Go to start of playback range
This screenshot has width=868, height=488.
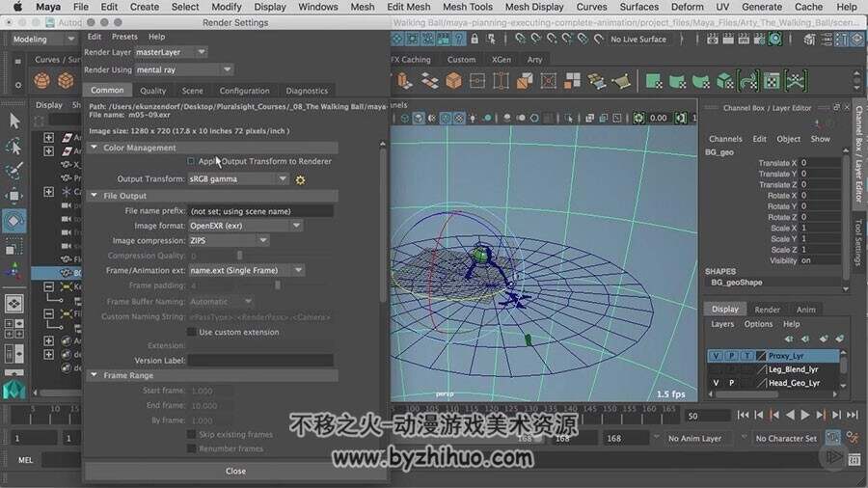[x=743, y=415]
